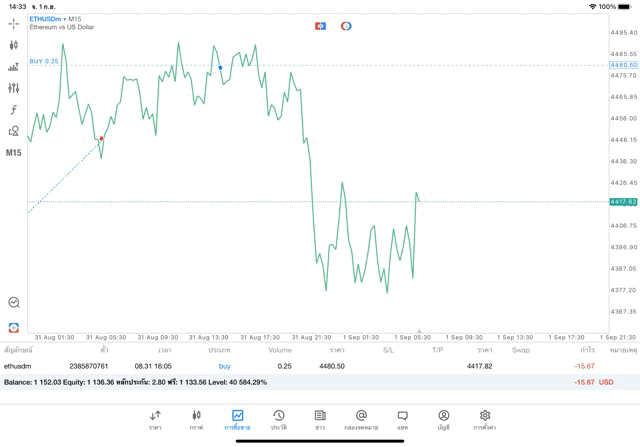Image resolution: width=640 pixels, height=447 pixels.
Task: Tap the red-blue circular clock icon
Action: tap(346, 26)
